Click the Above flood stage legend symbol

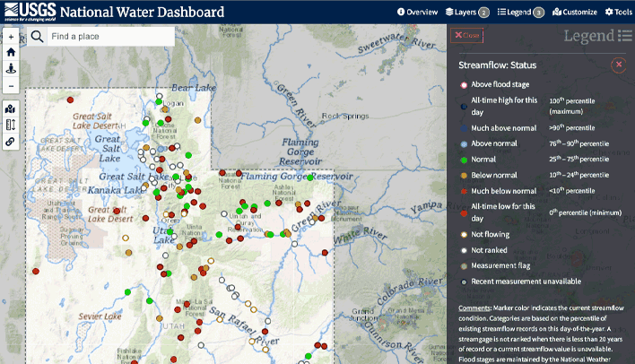pyautogui.click(x=464, y=85)
